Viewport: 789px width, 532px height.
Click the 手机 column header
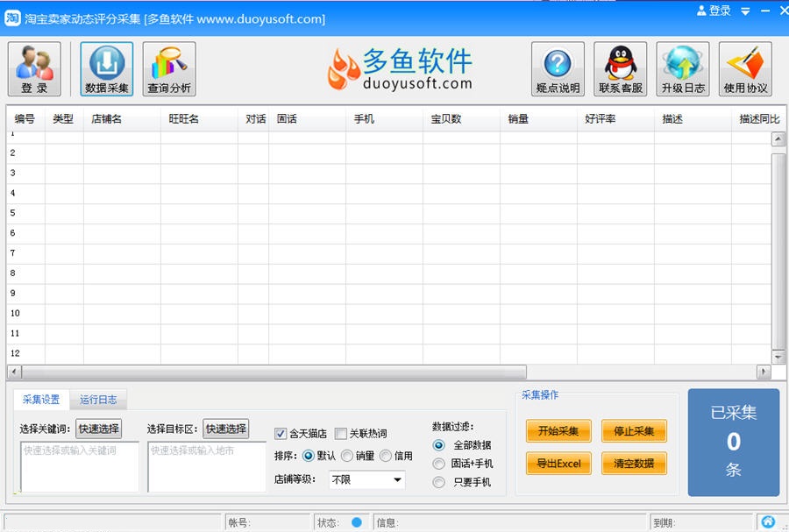point(385,119)
